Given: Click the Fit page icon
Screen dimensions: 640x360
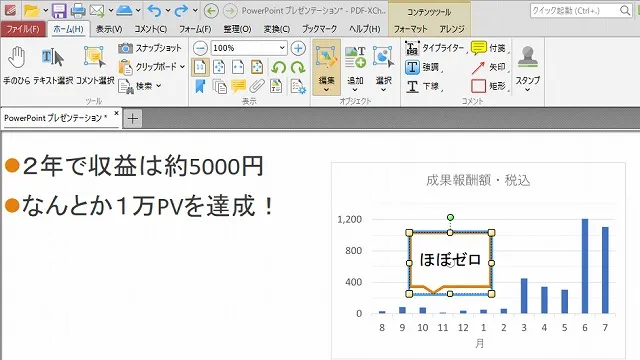Looking at the screenshot, I should point(219,67).
